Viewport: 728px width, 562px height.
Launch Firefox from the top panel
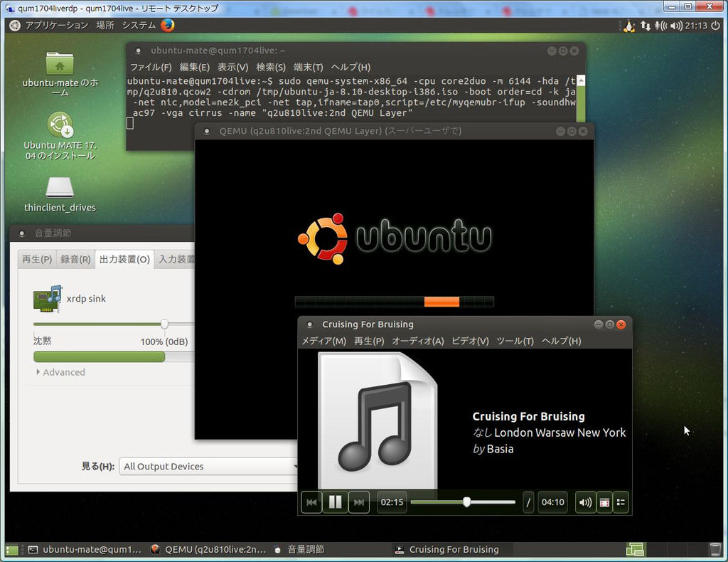[x=168, y=25]
